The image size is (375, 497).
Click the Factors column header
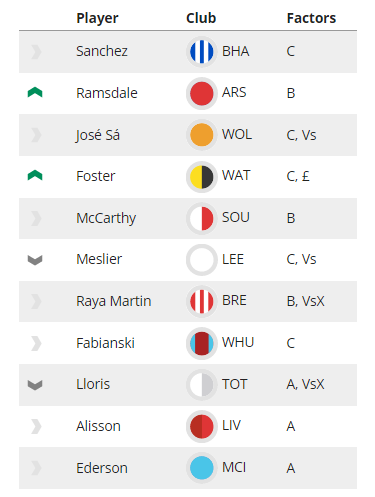[x=311, y=18]
